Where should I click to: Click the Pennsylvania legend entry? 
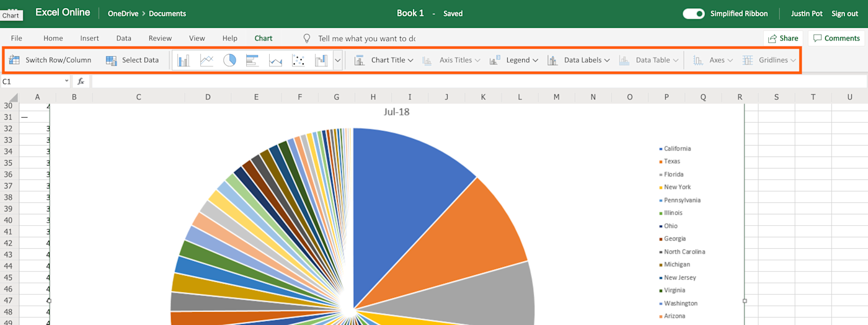click(x=680, y=200)
